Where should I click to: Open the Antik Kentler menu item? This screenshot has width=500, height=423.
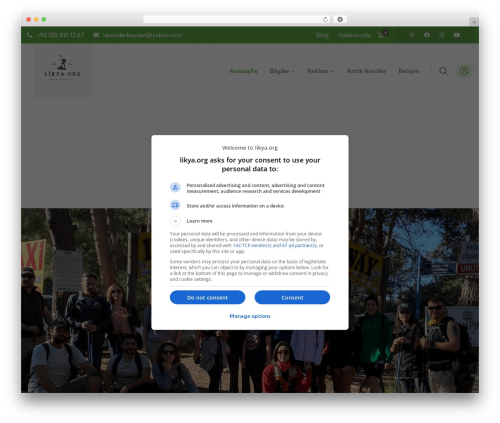[366, 71]
